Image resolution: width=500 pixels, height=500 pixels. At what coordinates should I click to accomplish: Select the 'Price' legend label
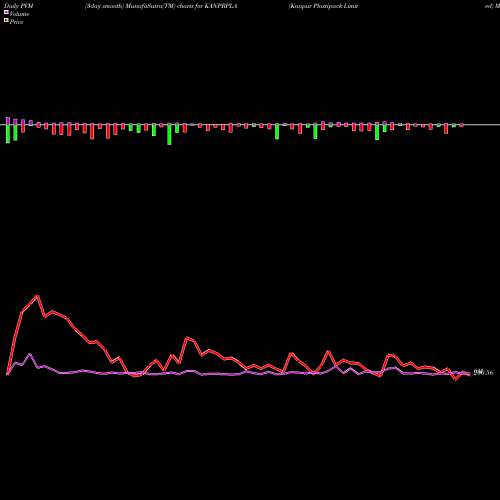click(16, 22)
